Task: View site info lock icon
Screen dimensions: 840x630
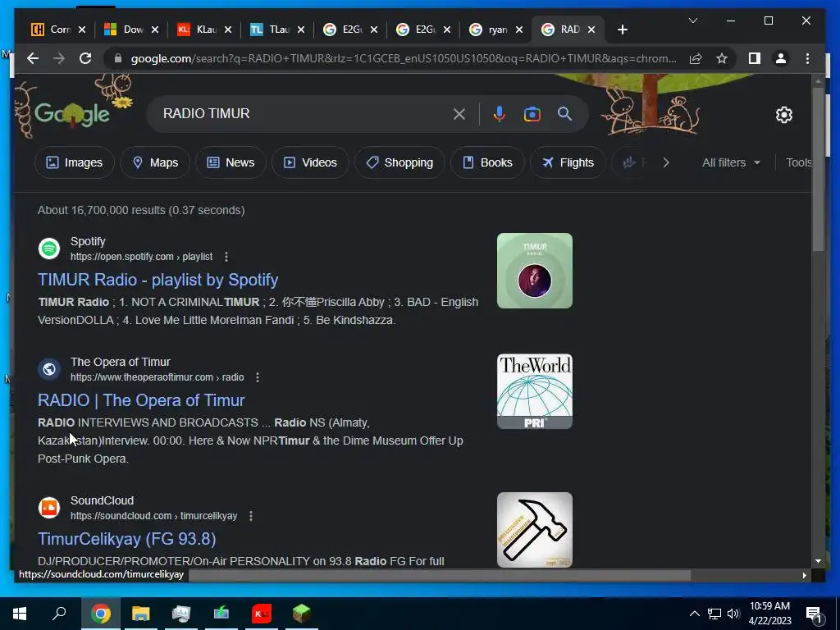Action: coord(118,58)
